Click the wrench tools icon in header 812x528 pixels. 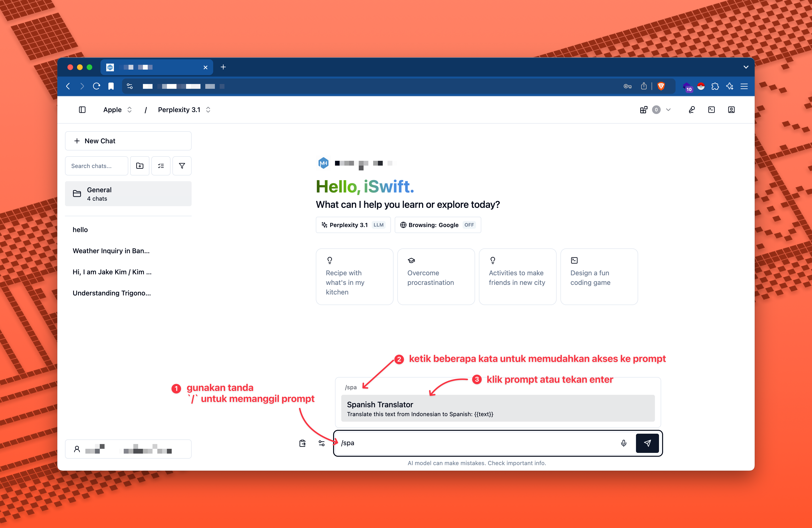pyautogui.click(x=692, y=110)
